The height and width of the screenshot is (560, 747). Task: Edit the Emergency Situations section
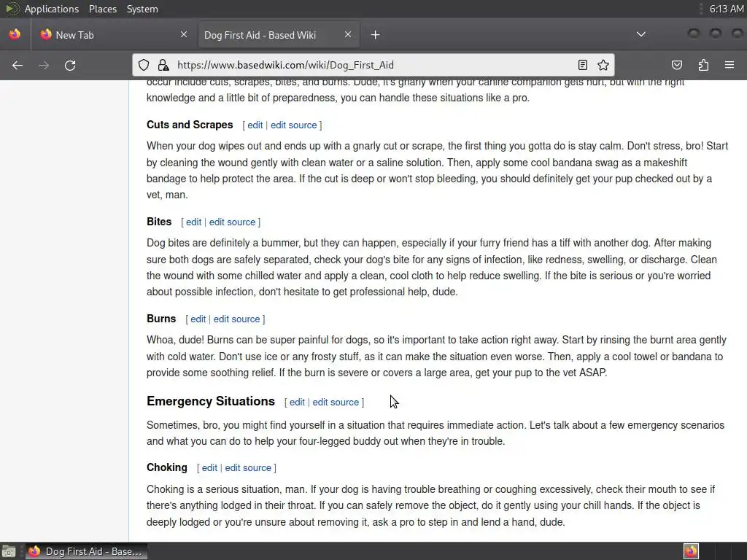tap(297, 402)
